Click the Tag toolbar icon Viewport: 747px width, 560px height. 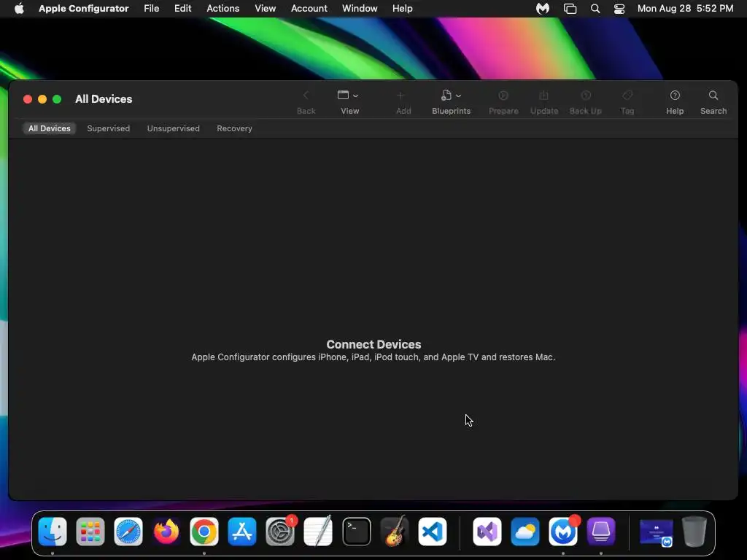(627, 96)
